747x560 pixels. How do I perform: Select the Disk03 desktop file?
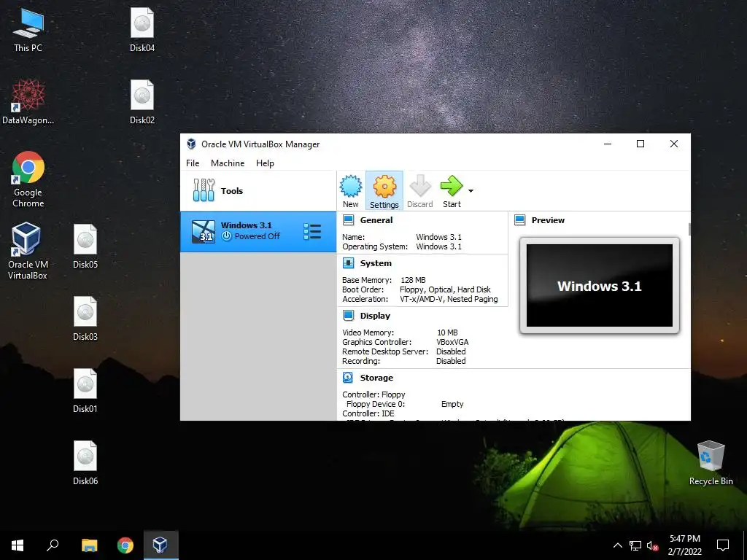85,319
